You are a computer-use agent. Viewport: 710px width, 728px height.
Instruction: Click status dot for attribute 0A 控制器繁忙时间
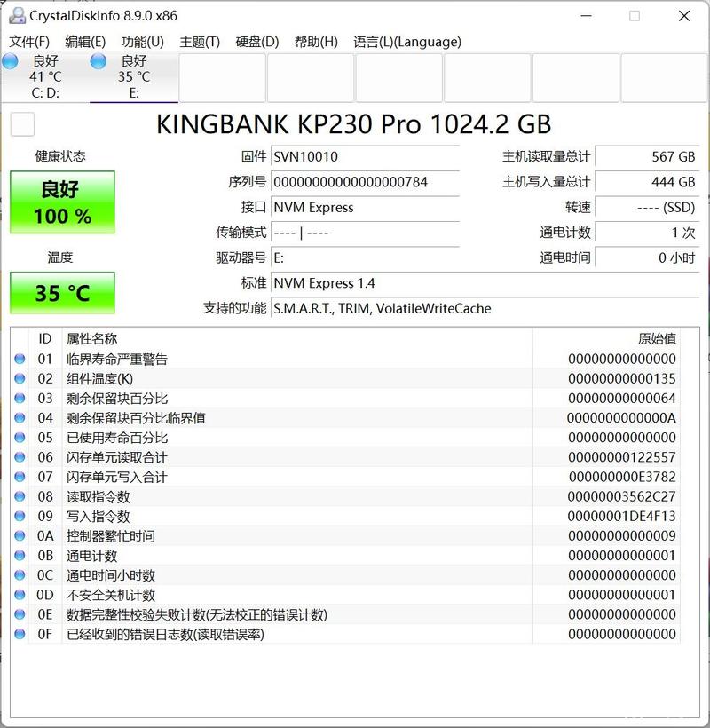[x=20, y=535]
